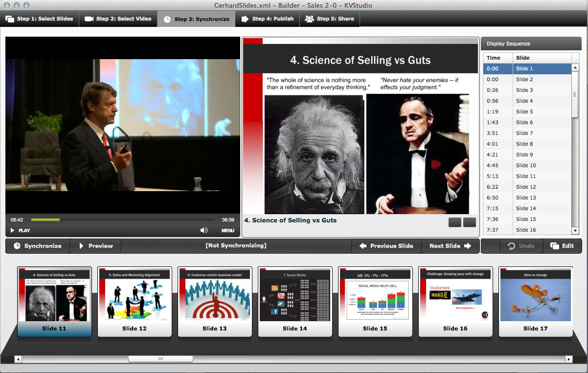Select the Slide 4 row at 0:56
The width and height of the screenshot is (588, 373).
click(x=527, y=101)
